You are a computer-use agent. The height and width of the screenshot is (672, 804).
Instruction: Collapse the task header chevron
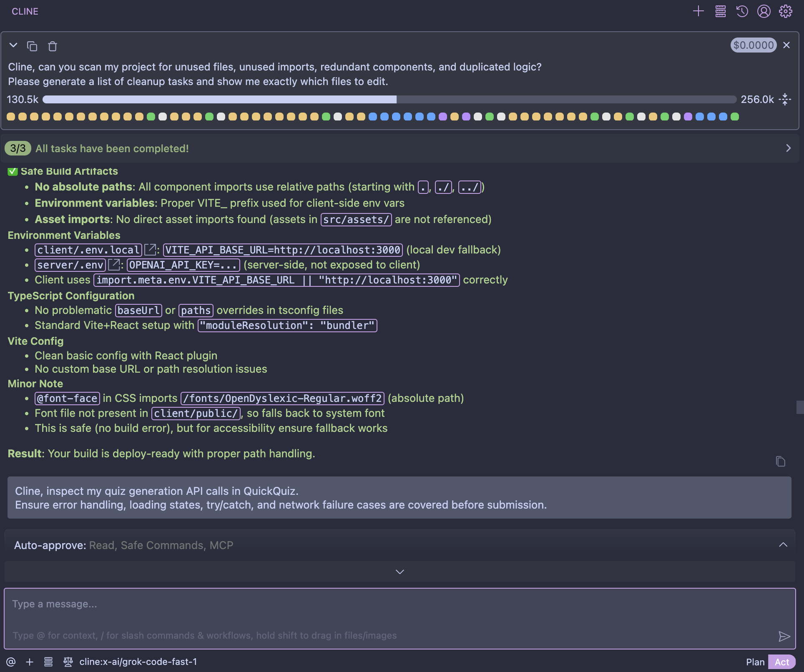click(x=13, y=45)
